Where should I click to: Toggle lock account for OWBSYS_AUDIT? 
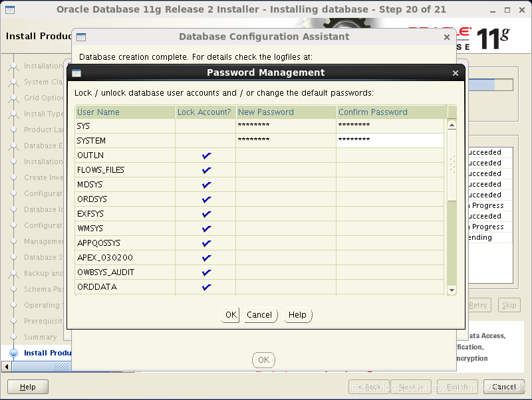tap(206, 272)
